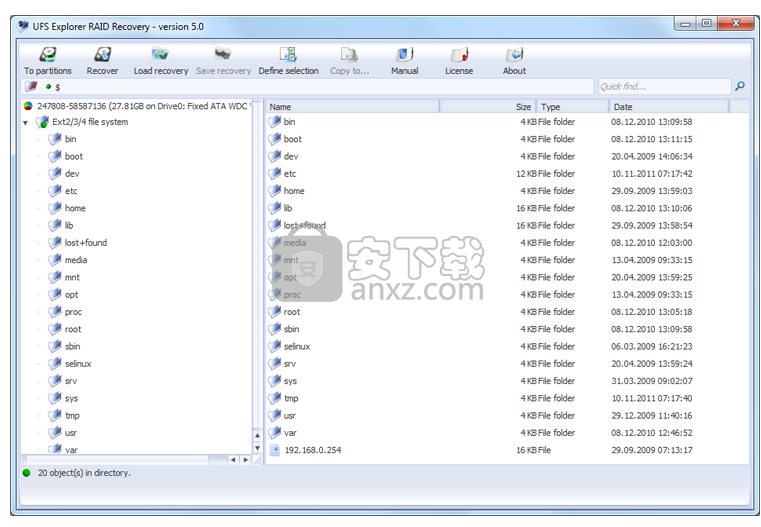Select the usr folder in tree
761x527 pixels.
71,432
